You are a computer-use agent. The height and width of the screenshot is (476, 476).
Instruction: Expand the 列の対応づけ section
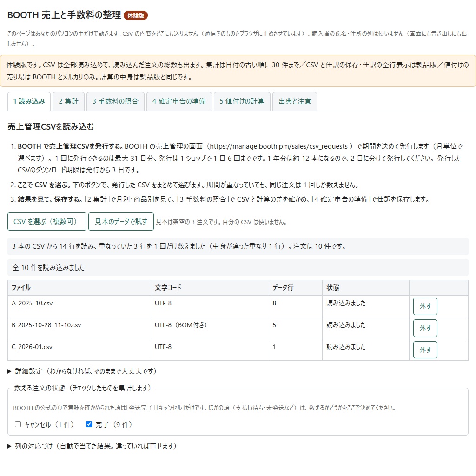coord(92,446)
